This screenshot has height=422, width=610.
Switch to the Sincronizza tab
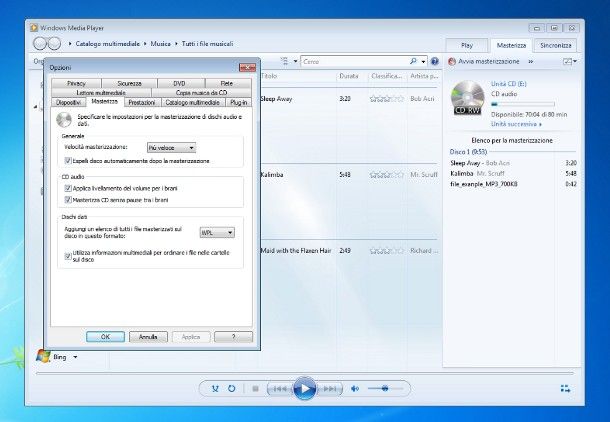(556, 45)
